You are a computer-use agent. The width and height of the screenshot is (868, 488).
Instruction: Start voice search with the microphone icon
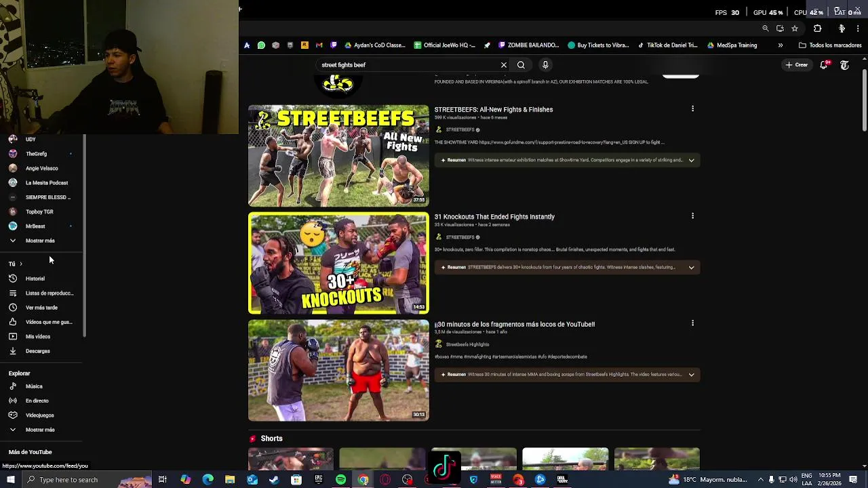[545, 65]
